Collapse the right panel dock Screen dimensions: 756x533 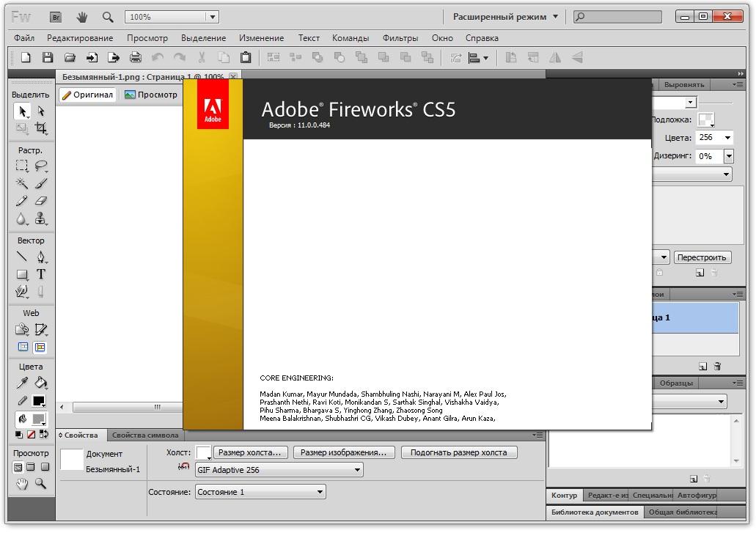pos(741,74)
